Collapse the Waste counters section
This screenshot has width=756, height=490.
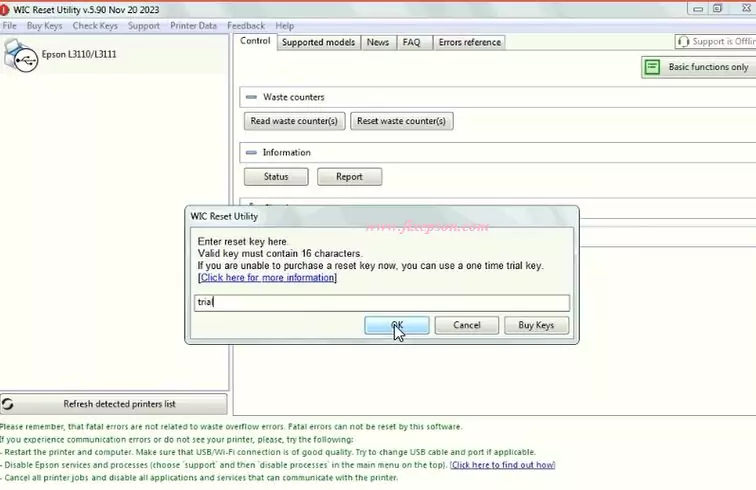pos(251,97)
